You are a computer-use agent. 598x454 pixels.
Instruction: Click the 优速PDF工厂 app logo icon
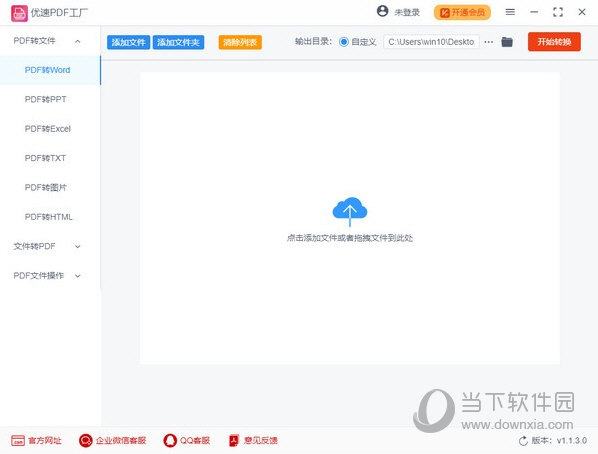click(19, 13)
